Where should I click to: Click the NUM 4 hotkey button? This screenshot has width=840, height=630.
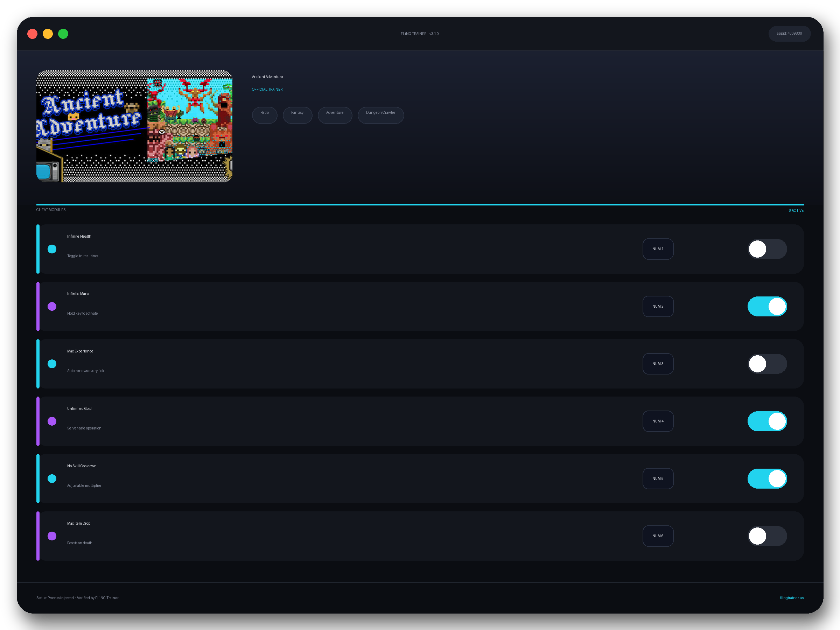click(x=658, y=421)
